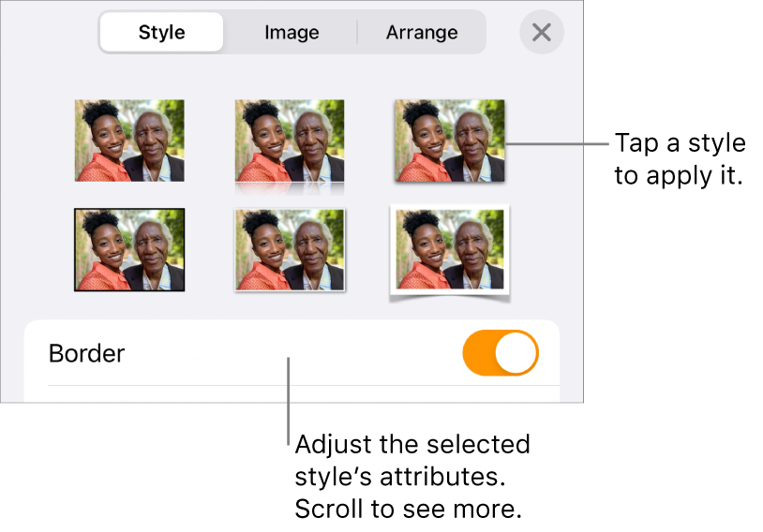Apply the reflection image style
The height and width of the screenshot is (532, 763).
pyautogui.click(x=289, y=140)
